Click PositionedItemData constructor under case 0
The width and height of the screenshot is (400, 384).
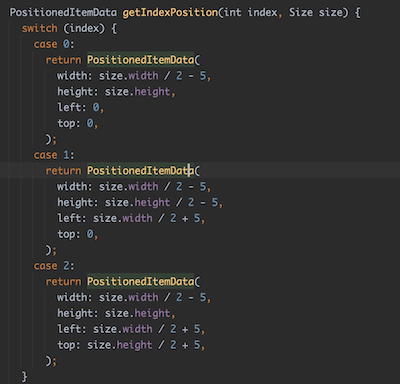point(140,60)
